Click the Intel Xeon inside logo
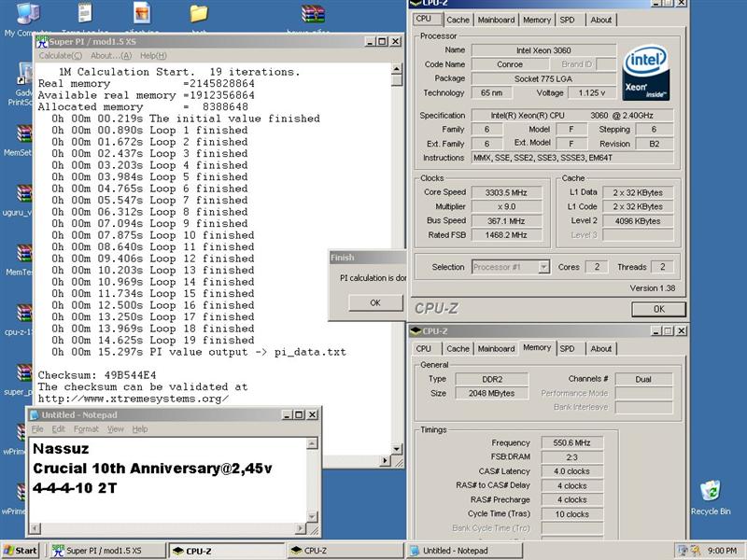 (x=646, y=73)
